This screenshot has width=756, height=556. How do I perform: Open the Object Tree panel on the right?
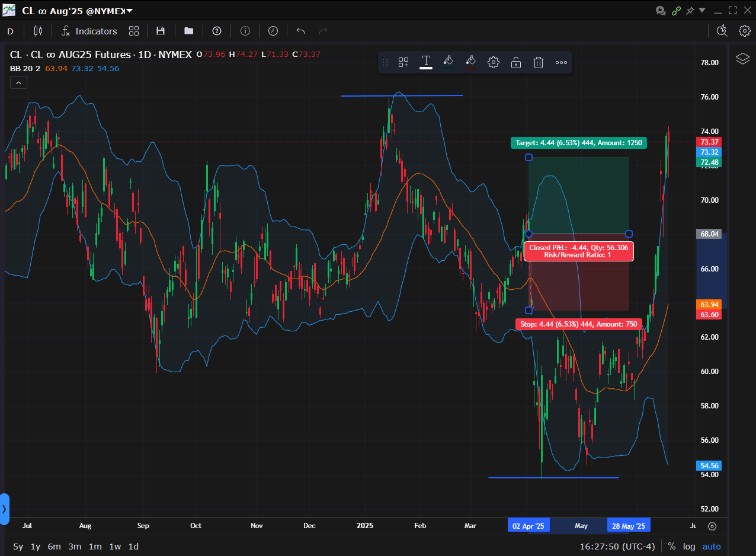(x=742, y=59)
